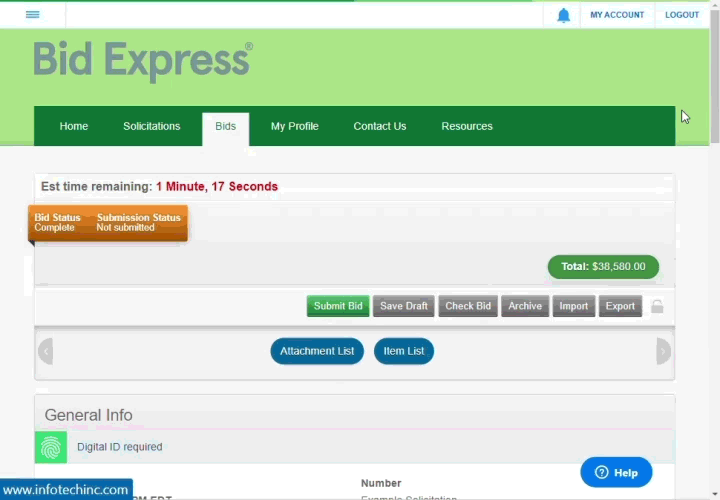Open the hamburger menu icon
This screenshot has height=500, width=720.
click(33, 15)
